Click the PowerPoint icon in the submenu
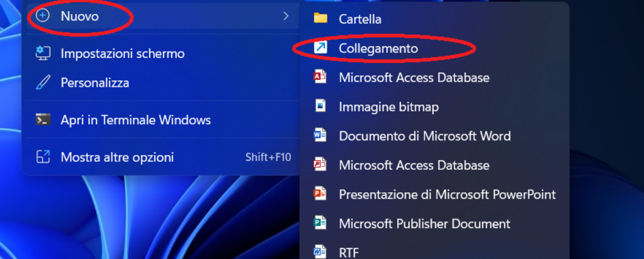The height and width of the screenshot is (259, 644). point(320,194)
